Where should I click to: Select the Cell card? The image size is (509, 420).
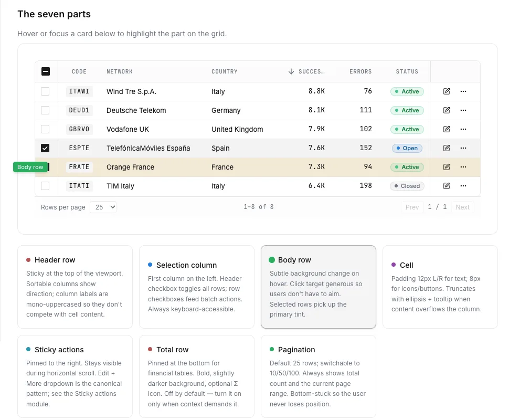coord(440,287)
